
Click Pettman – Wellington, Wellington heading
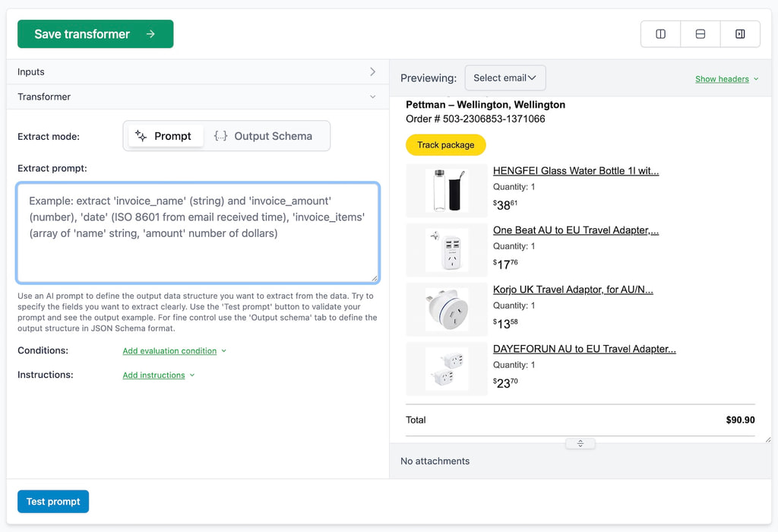[x=485, y=105]
